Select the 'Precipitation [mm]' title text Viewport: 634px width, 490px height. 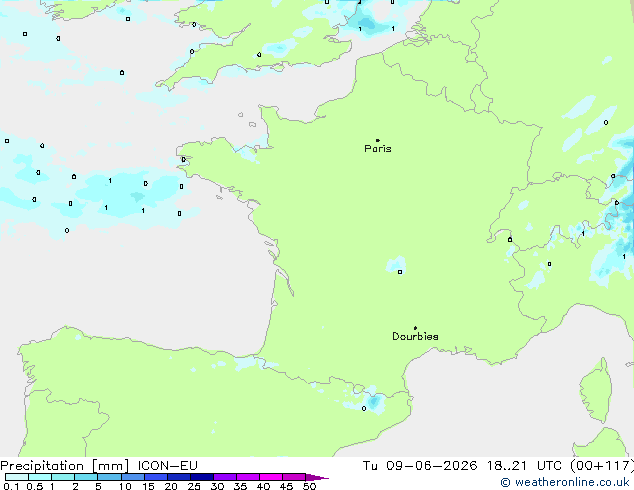click(65, 466)
